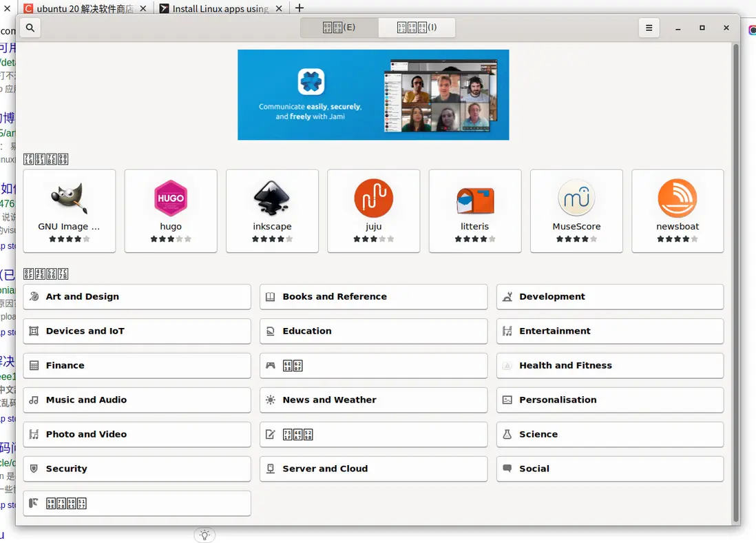Switch to the tab labeled (I)

(x=417, y=28)
